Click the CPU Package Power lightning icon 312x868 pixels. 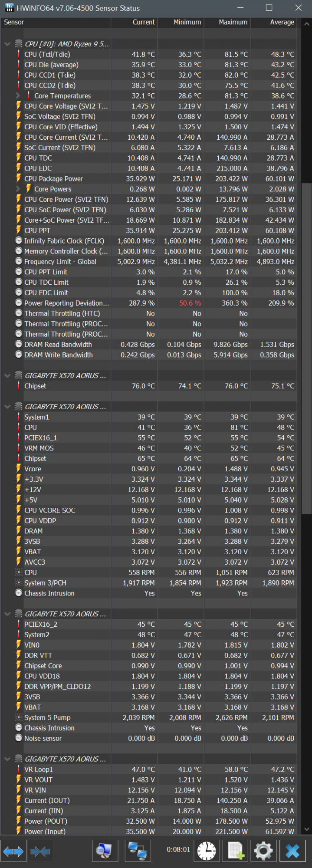coord(19,178)
